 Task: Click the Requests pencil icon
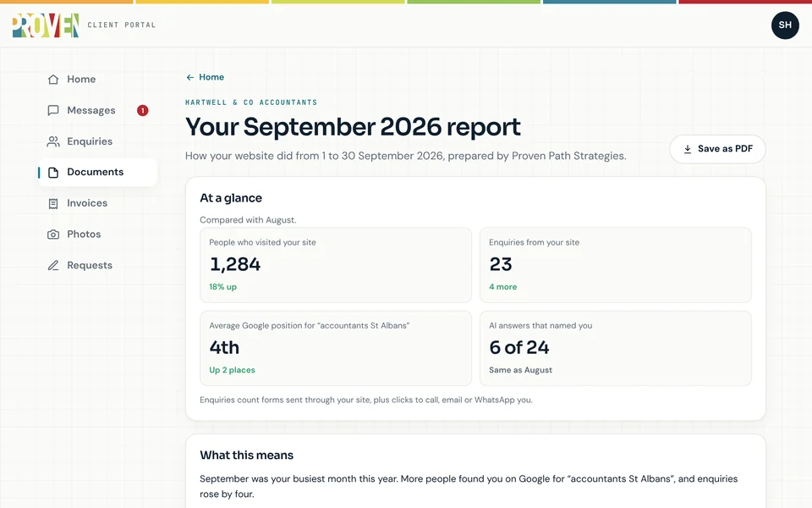click(x=52, y=265)
